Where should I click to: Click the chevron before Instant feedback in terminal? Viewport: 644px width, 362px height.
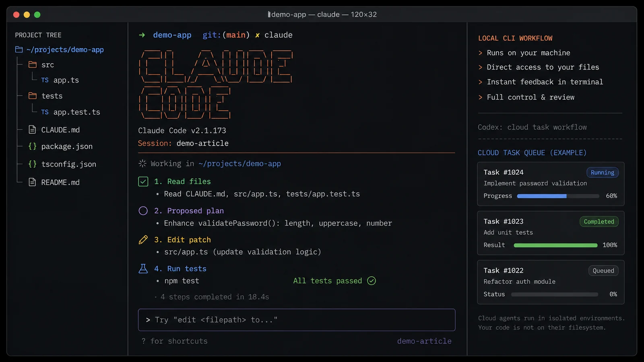coord(480,82)
